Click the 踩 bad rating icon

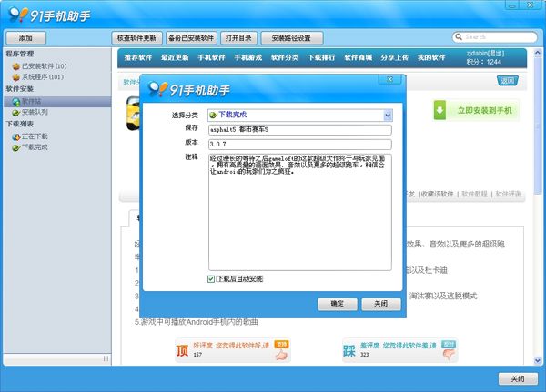(x=349, y=350)
